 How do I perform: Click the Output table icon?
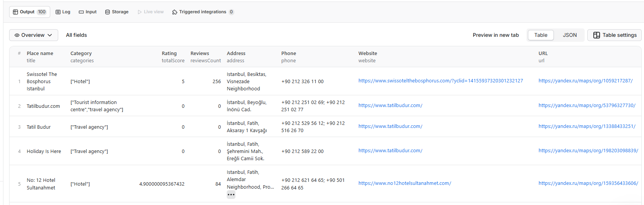(16, 12)
